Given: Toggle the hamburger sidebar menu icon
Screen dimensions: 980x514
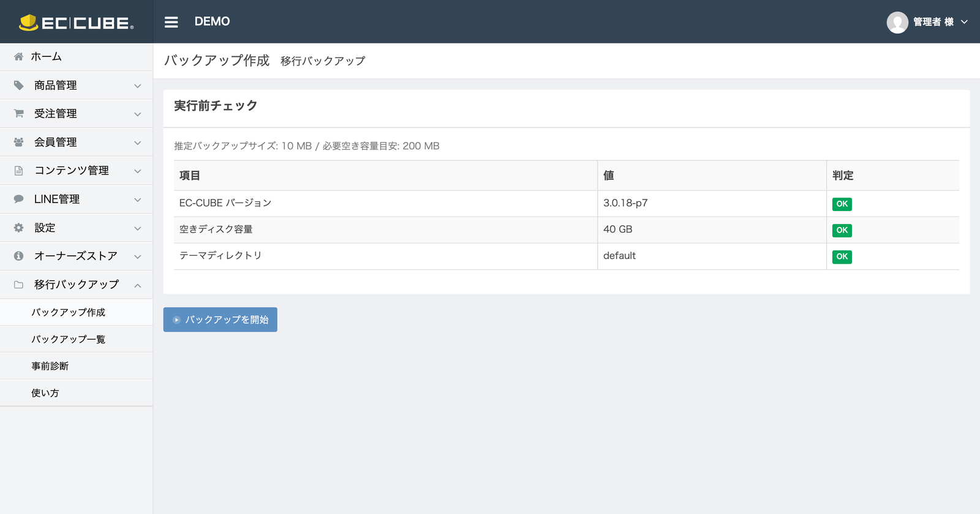Looking at the screenshot, I should click(171, 22).
